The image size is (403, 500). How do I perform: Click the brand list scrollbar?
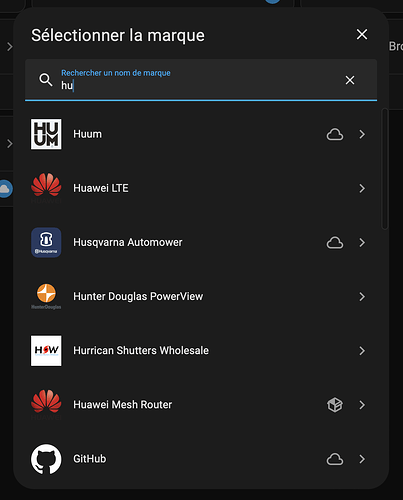[385, 169]
